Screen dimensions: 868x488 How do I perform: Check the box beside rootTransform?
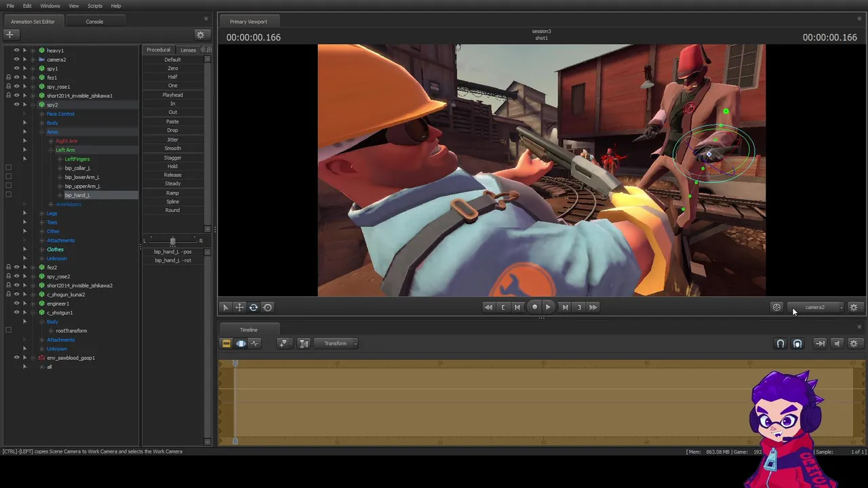click(x=8, y=331)
